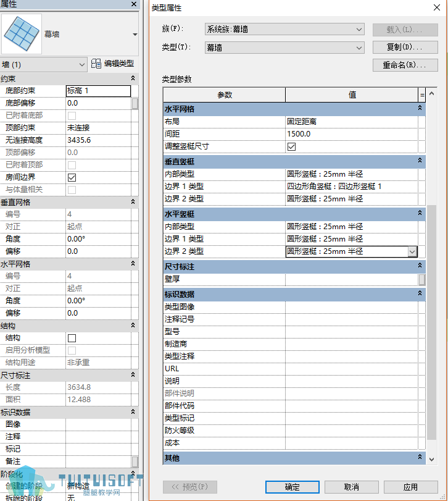Screen dimensions: 448x501
Task: Toggle the 已附着底部 checkbox
Action: [x=72, y=116]
